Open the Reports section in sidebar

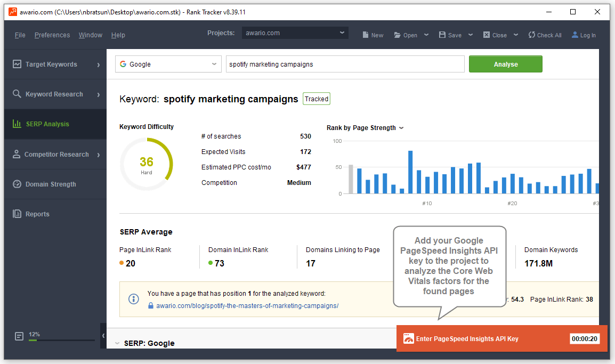pos(37,214)
